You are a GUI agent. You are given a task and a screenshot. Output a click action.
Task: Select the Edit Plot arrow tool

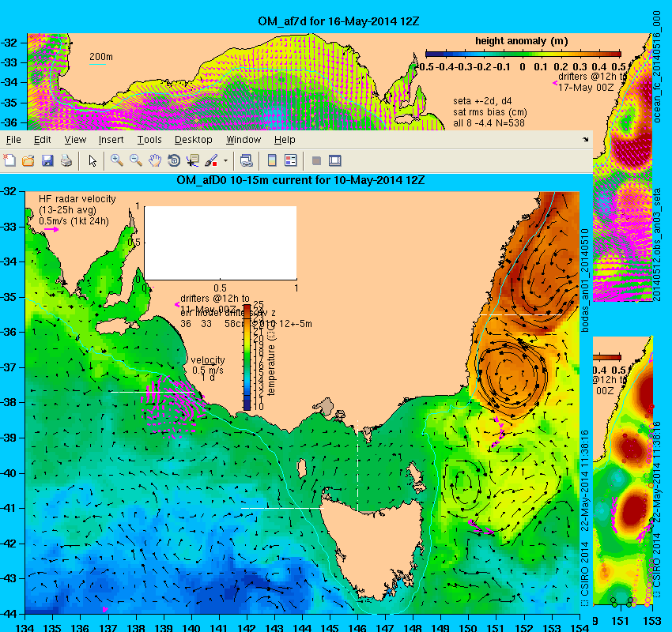pyautogui.click(x=92, y=160)
